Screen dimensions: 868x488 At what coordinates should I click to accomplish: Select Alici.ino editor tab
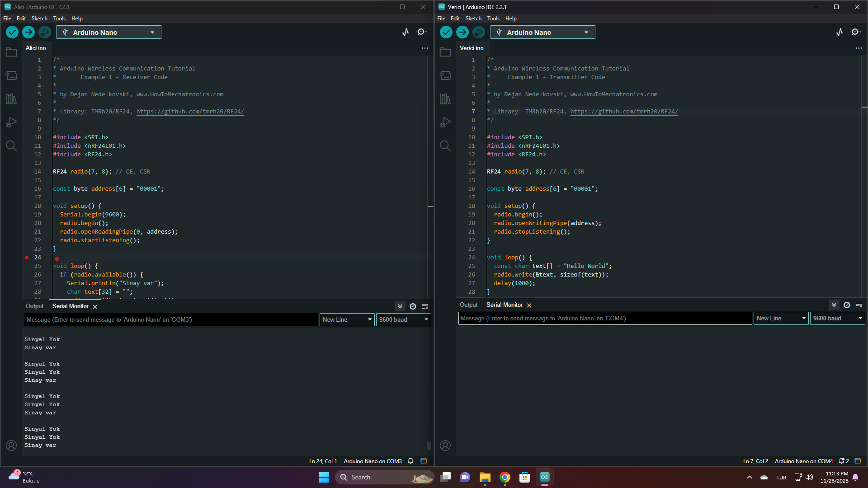[x=36, y=48]
